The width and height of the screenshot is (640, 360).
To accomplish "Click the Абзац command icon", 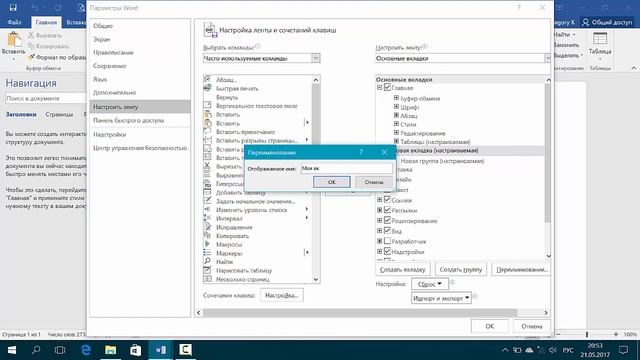I will coord(207,79).
